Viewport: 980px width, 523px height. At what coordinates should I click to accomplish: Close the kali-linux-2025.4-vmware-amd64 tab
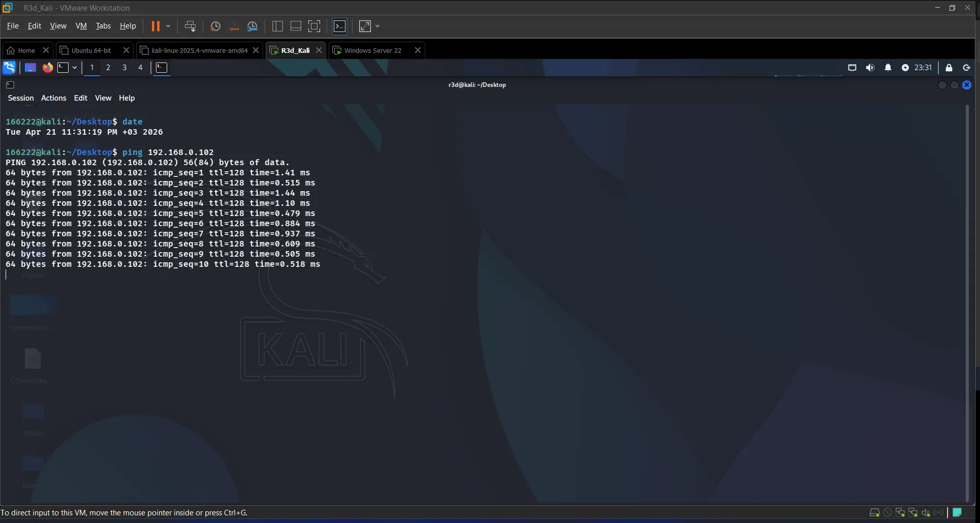(x=256, y=50)
